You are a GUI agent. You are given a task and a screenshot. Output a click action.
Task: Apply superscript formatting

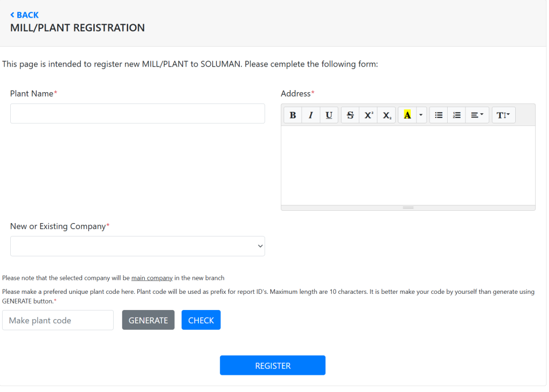368,115
